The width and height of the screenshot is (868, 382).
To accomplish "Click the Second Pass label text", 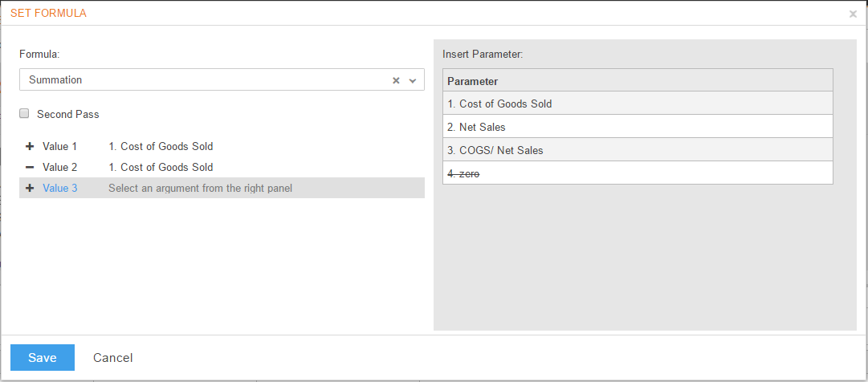I will 68,114.
